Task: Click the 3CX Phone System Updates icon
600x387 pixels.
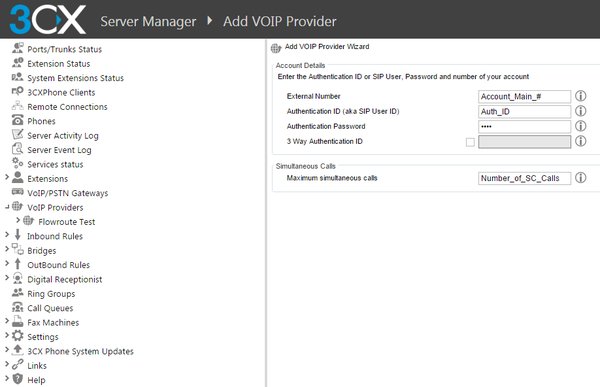Action: pyautogui.click(x=18, y=350)
